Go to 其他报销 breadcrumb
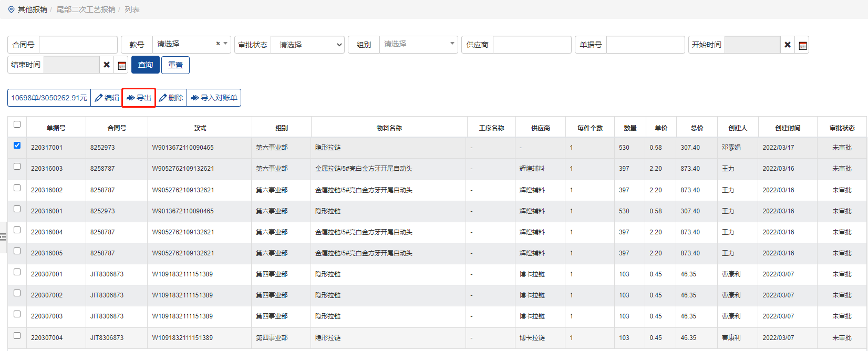 [32, 9]
